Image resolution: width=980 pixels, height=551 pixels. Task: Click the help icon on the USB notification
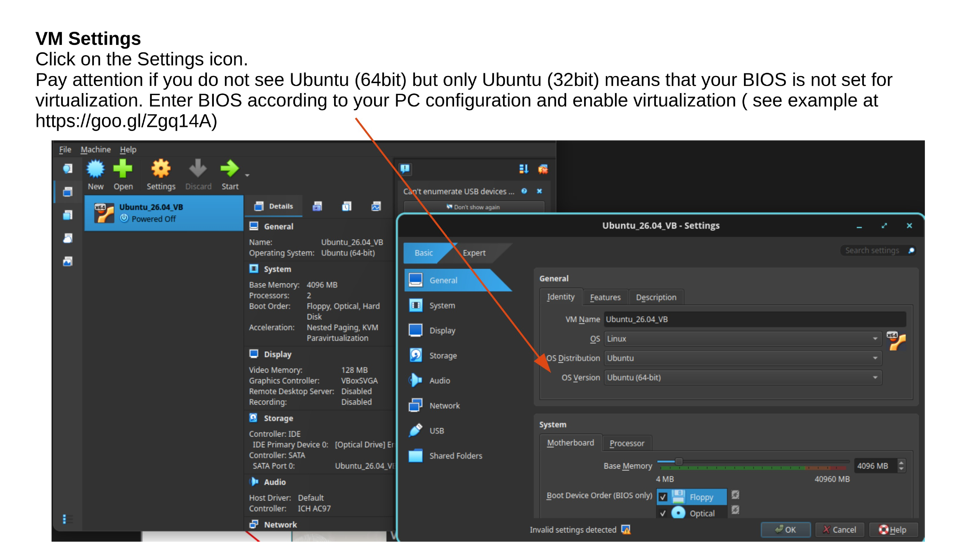tap(524, 191)
